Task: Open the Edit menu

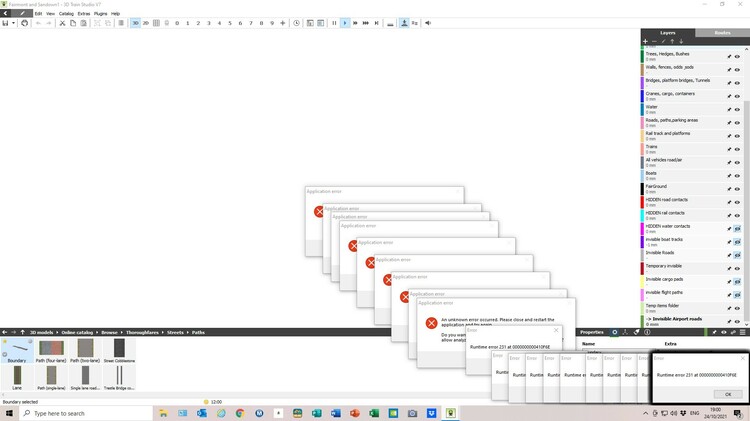Action: pyautogui.click(x=38, y=13)
